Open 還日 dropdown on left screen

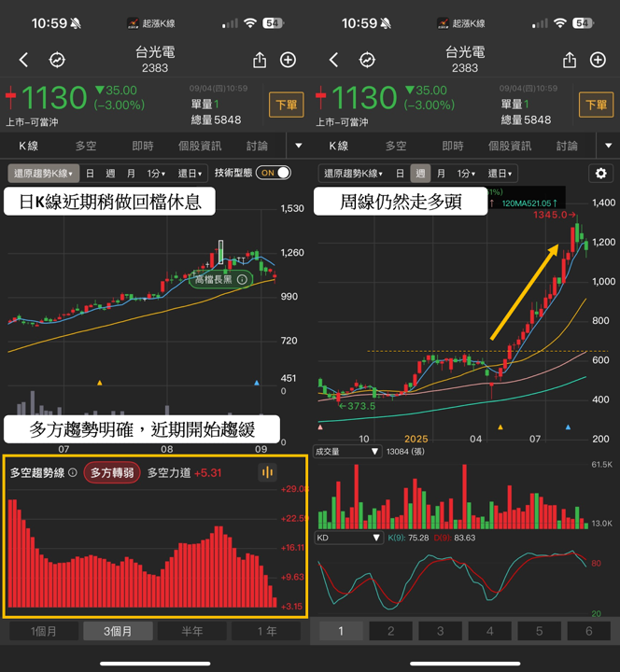[190, 174]
